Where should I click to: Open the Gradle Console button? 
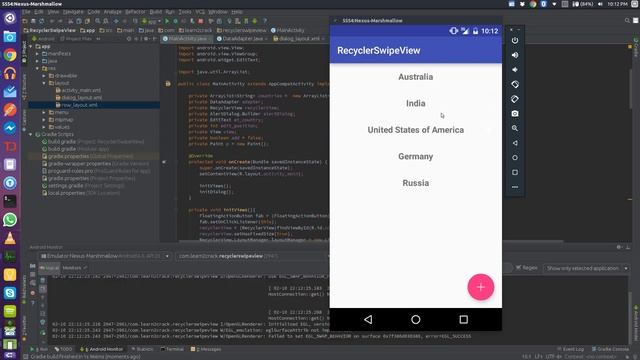(x=610, y=349)
